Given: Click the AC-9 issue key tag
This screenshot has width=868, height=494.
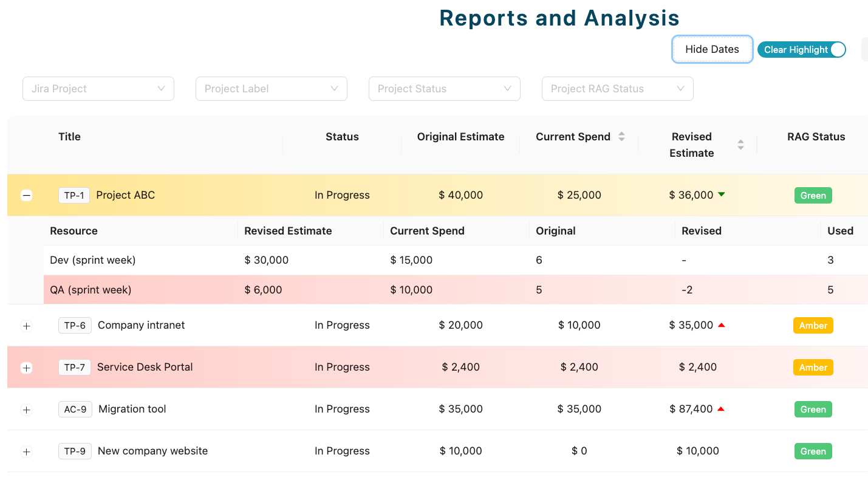Looking at the screenshot, I should point(75,410).
